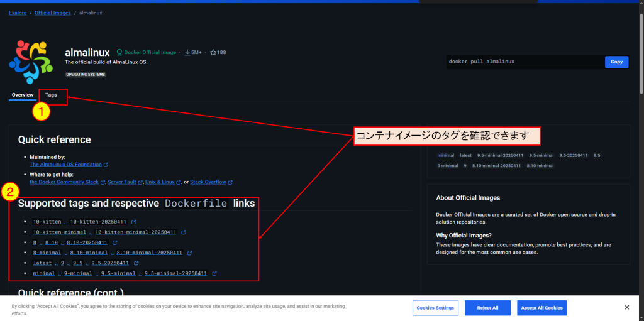
Task: Accept All Cookies
Action: [541, 308]
